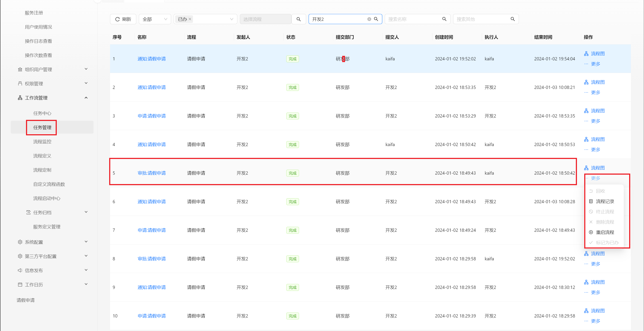
Task: Click the 选择流程 input field
Action: coord(265,19)
